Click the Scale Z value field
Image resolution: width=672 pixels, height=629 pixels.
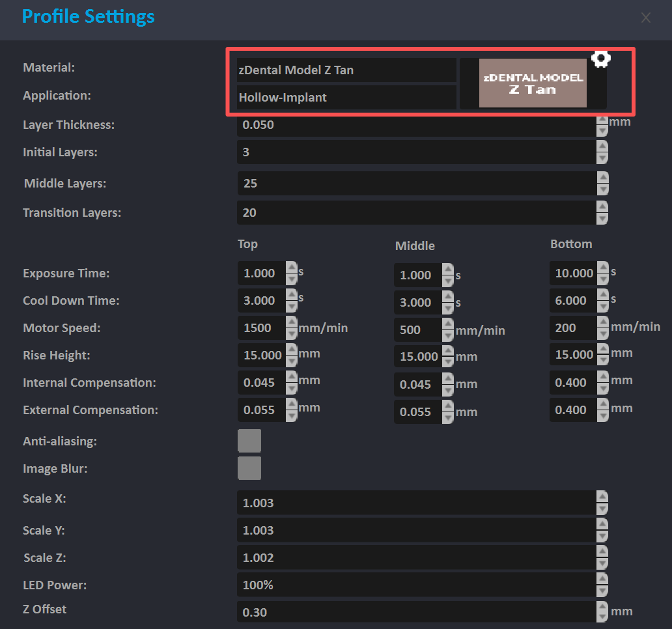415,557
